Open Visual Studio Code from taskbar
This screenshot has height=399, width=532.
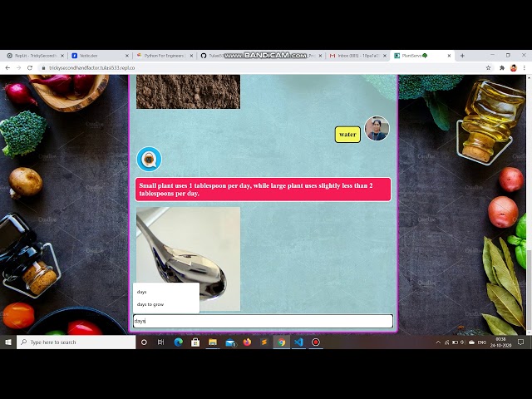(298, 342)
